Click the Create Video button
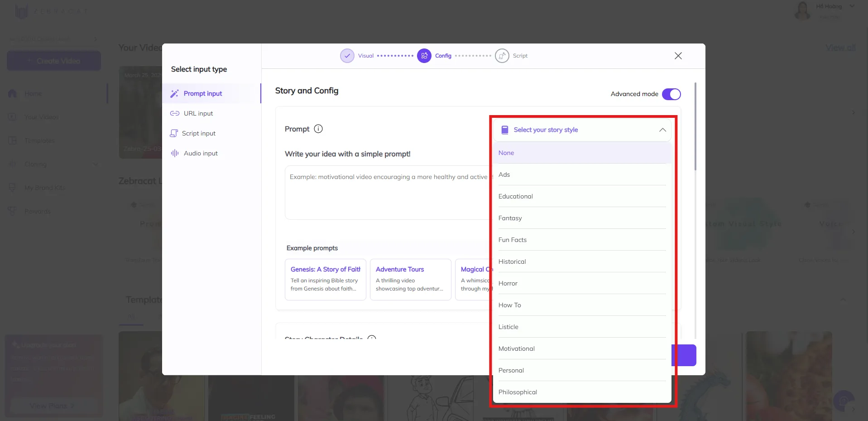The height and width of the screenshot is (421, 868). (54, 61)
